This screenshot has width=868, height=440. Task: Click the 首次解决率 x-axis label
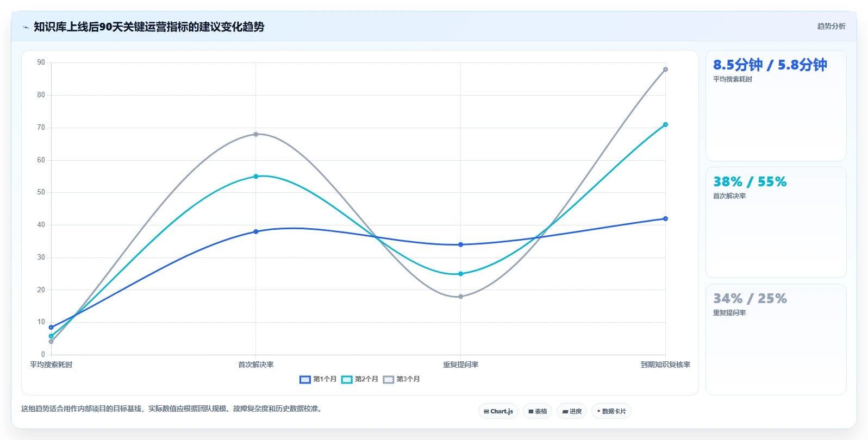256,364
